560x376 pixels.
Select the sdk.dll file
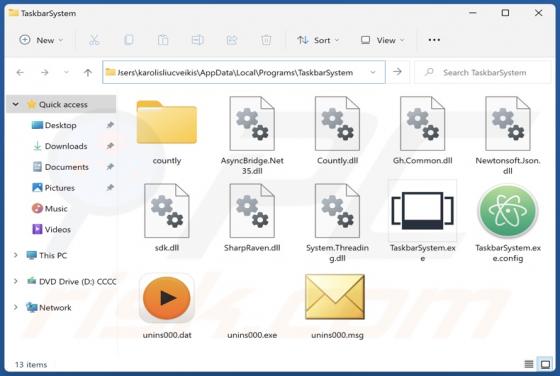(167, 211)
